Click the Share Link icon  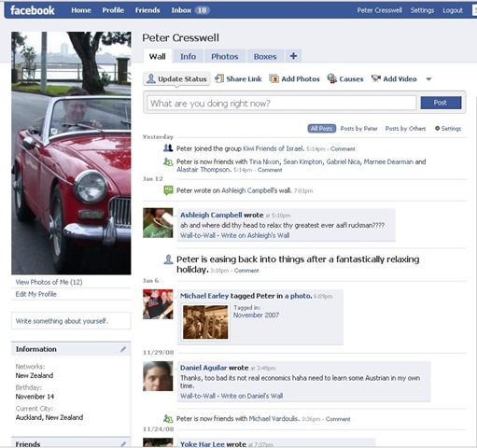pyautogui.click(x=219, y=78)
